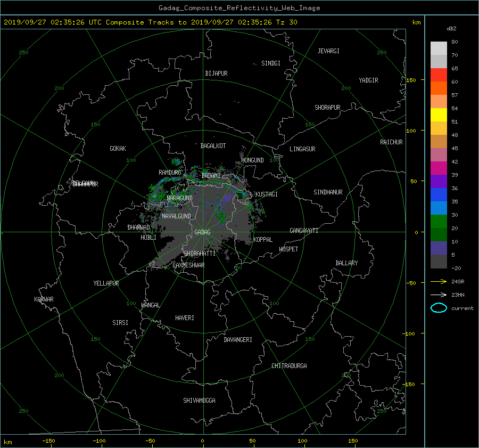Image resolution: width=479 pixels, height=448 pixels.
Task: Click the SIRSI city label
Action: coord(120,323)
